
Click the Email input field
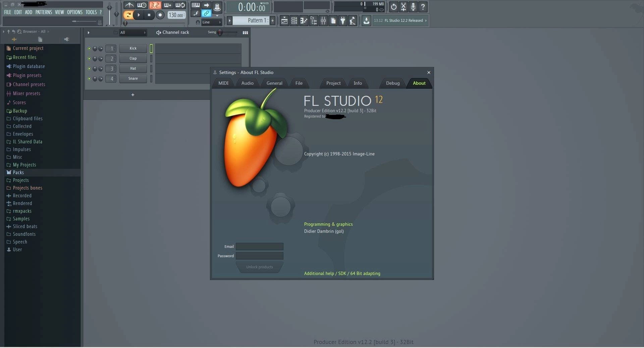[x=260, y=247]
